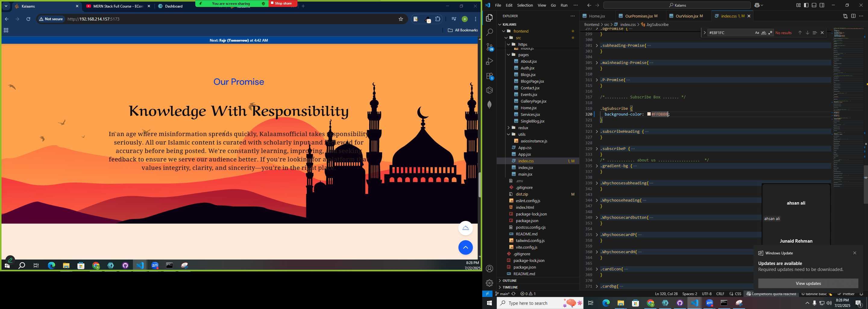The width and height of the screenshot is (868, 309).
Task: Toggle Match Case in find widget
Action: pos(757,33)
